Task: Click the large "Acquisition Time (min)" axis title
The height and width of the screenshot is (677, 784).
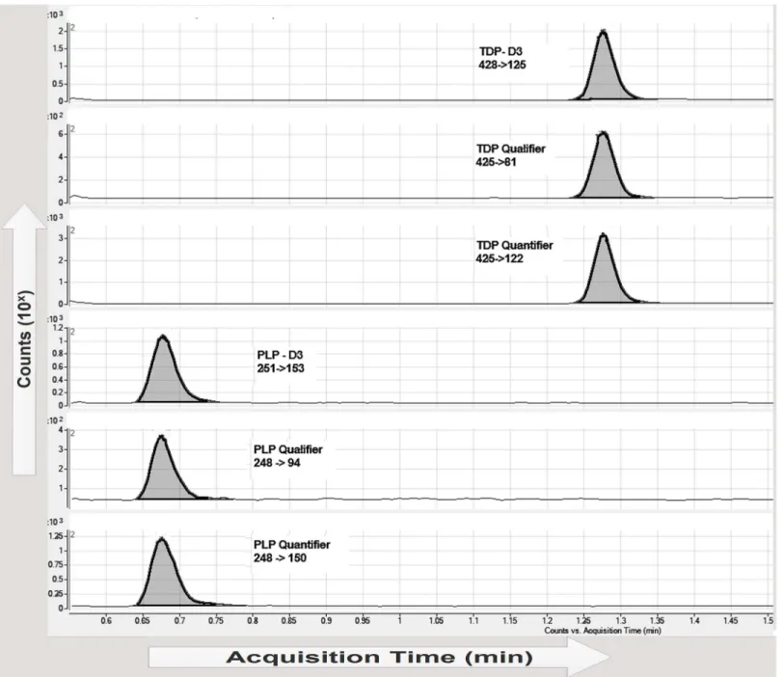Action: tap(380, 657)
